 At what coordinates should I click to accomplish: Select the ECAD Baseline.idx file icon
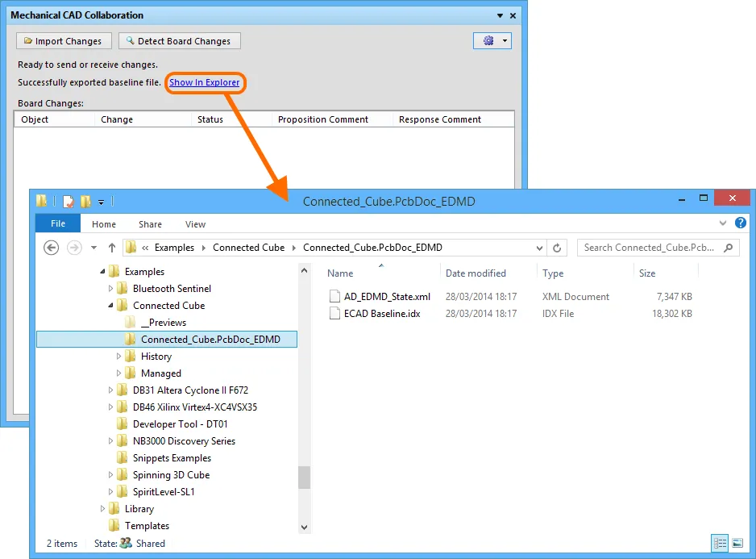[335, 314]
